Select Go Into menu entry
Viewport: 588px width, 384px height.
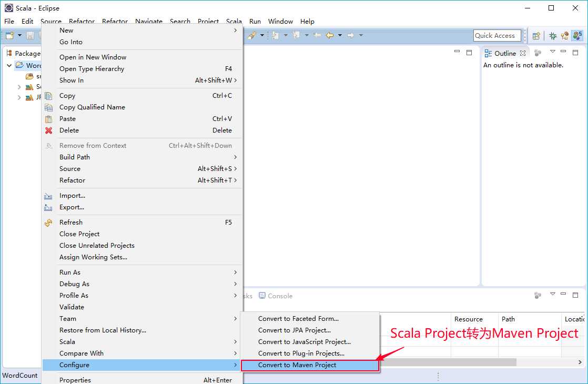tap(143, 42)
